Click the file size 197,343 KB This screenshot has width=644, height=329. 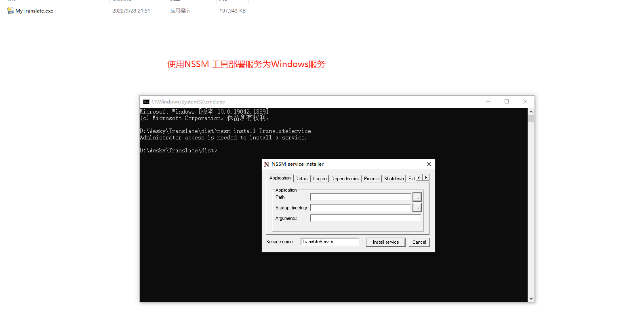[232, 11]
